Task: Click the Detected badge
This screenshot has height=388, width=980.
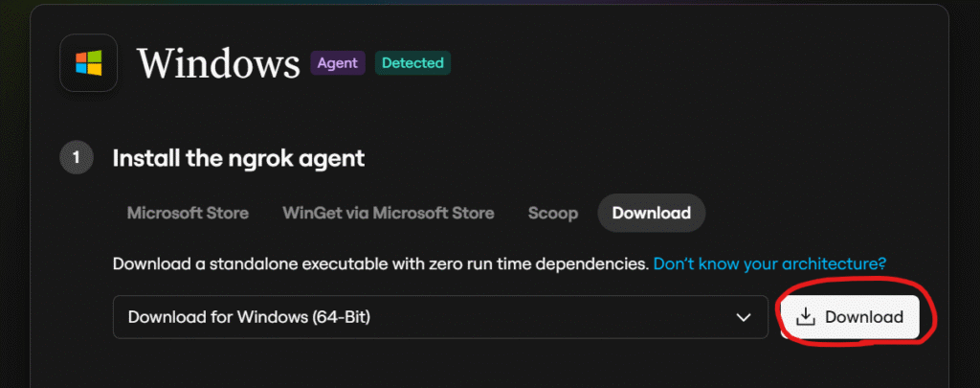Action: (412, 63)
